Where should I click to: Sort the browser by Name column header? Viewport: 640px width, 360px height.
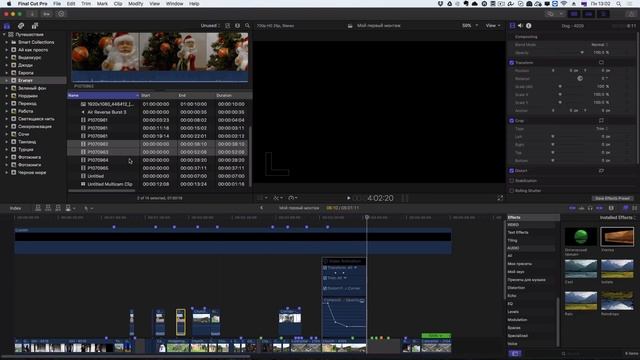[103, 95]
